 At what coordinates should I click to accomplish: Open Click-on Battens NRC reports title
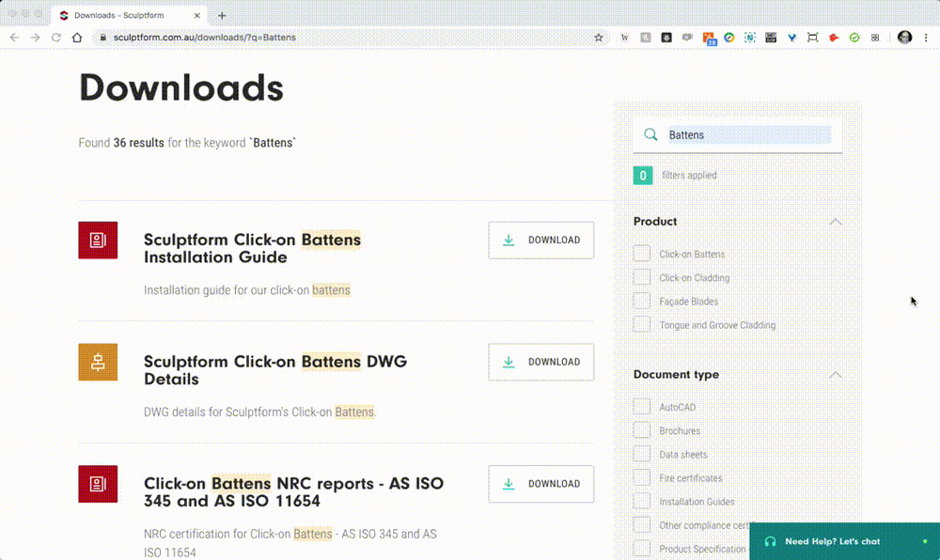click(293, 491)
